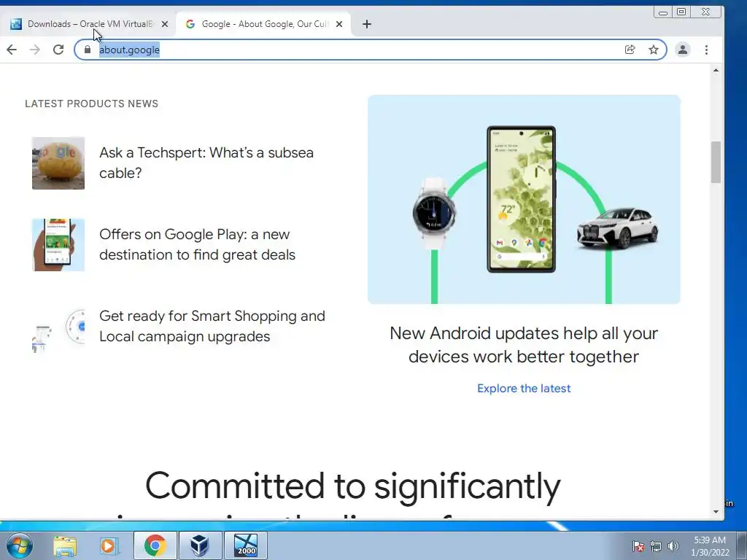Viewport: 747px width, 560px height.
Task: Click the Android devices feature image
Action: coord(524,199)
